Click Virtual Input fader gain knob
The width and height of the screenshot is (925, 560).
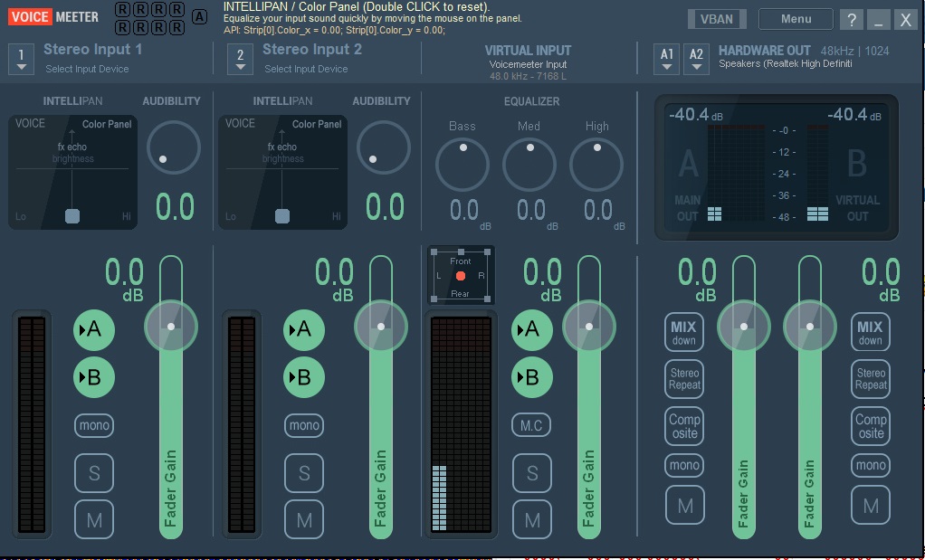(x=588, y=327)
